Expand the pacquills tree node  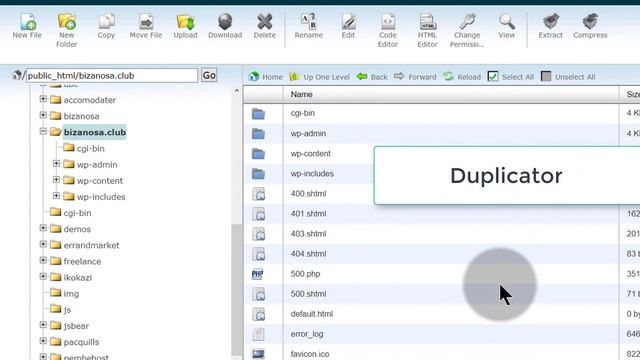43,341
